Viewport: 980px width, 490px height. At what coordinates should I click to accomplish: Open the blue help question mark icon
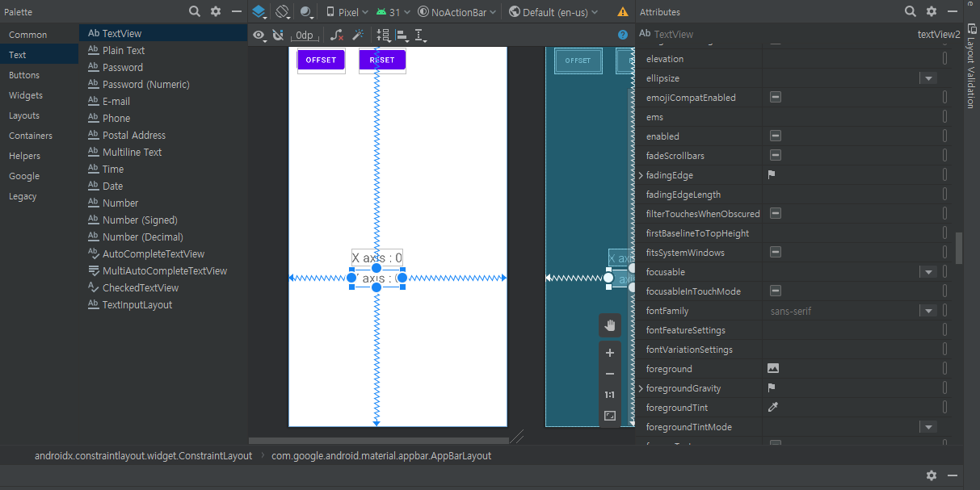point(623,35)
